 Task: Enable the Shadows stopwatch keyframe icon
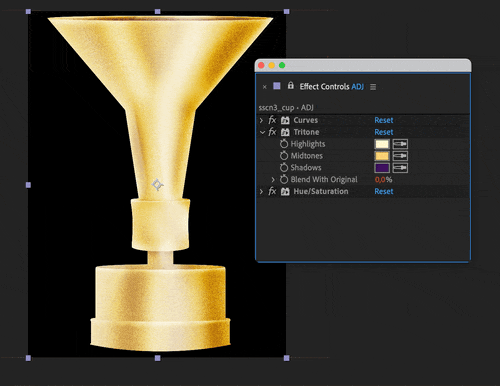point(284,167)
